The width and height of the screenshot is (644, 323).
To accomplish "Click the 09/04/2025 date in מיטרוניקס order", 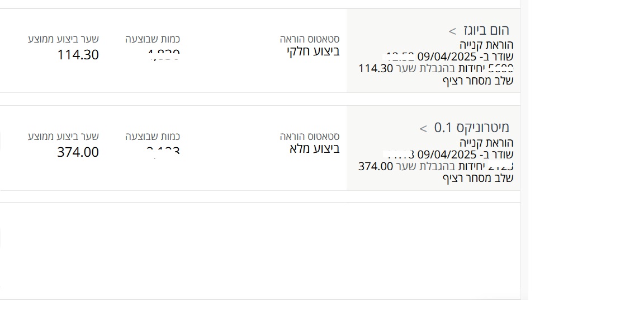I will [446, 155].
